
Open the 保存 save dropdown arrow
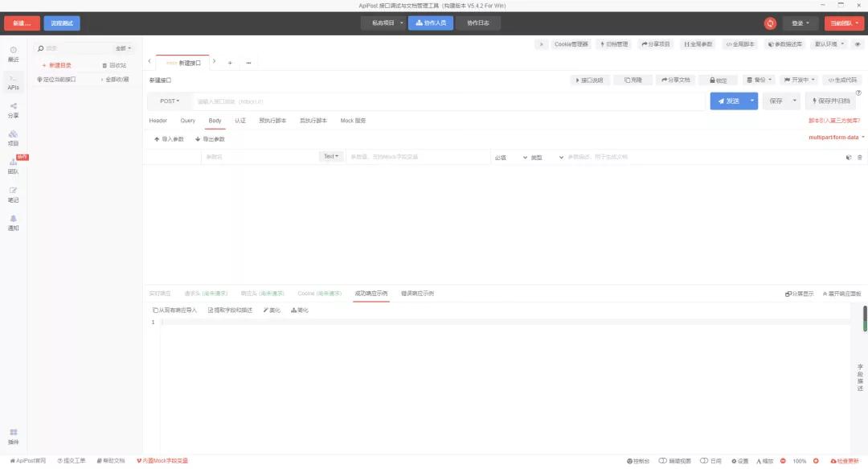[x=794, y=101]
